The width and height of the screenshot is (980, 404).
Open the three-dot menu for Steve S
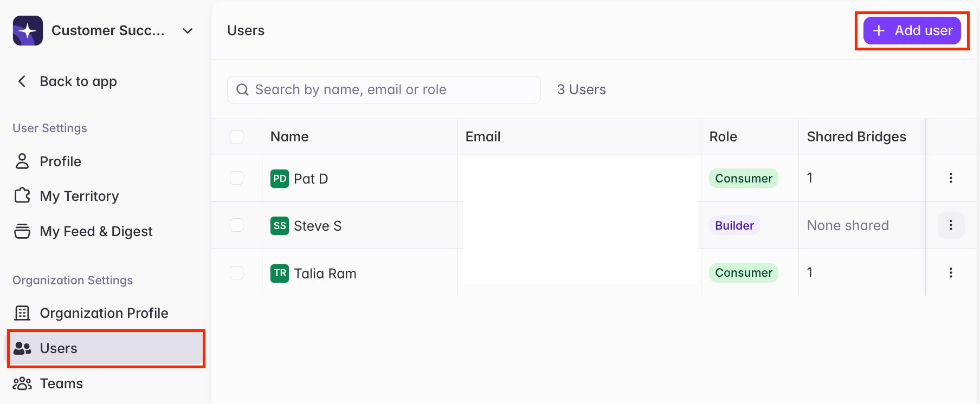pos(951,225)
